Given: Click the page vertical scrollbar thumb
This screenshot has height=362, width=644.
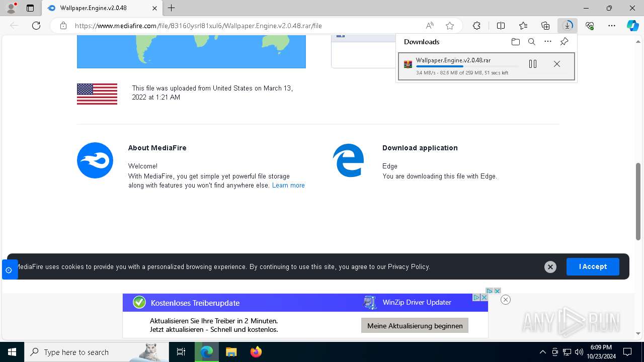Looking at the screenshot, I should 638,201.
